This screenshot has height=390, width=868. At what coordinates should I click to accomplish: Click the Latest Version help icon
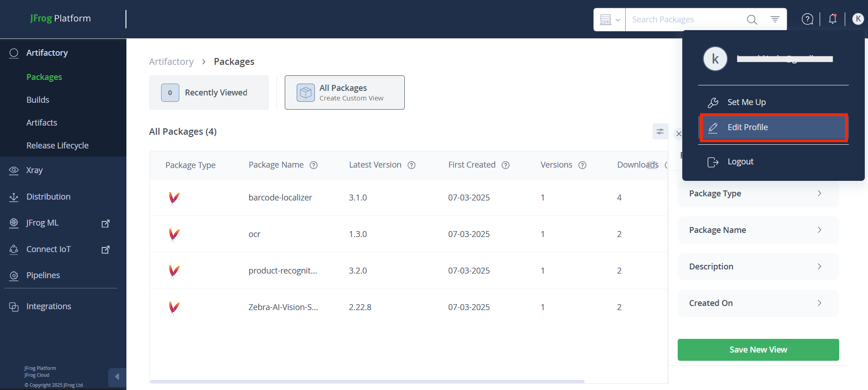[x=411, y=165]
